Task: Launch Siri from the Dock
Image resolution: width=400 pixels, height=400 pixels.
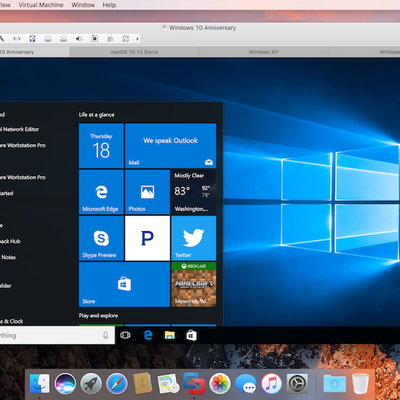Action: [x=65, y=383]
